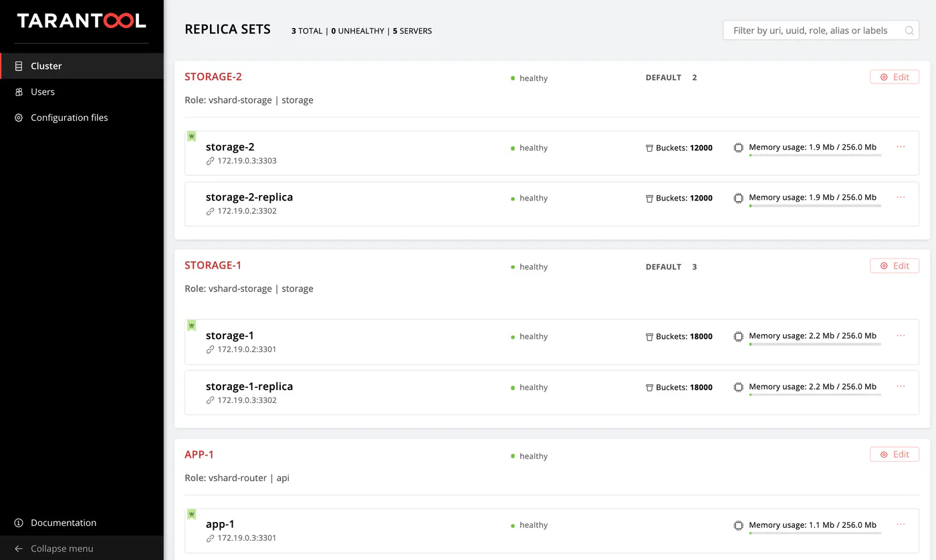This screenshot has width=936, height=560.
Task: Click the memory chip icon for storage-2-replica
Action: tap(739, 198)
